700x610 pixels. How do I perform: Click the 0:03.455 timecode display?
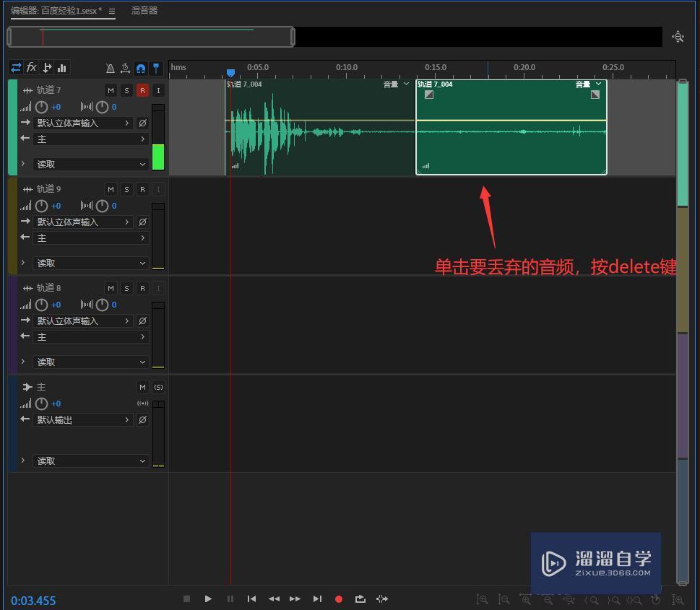point(33,601)
